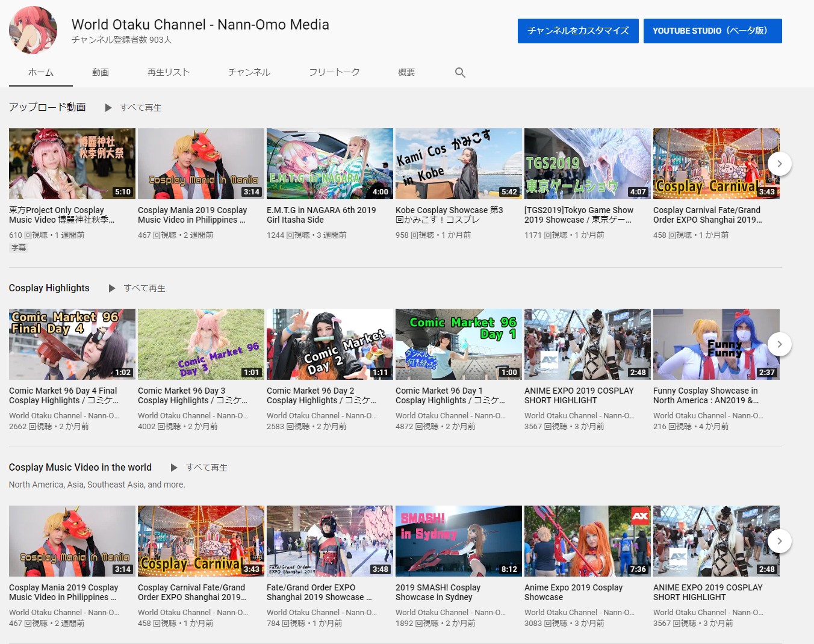Open the フリートーク tab

click(334, 72)
